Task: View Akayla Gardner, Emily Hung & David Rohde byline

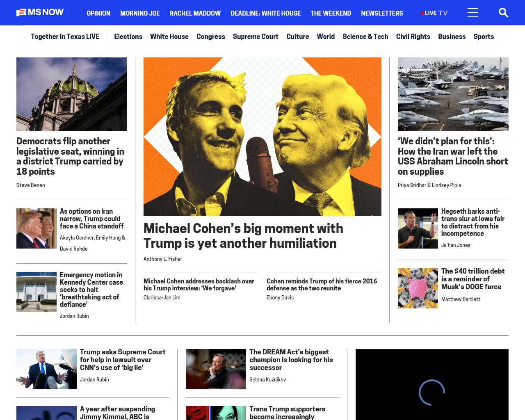Action: [93, 243]
